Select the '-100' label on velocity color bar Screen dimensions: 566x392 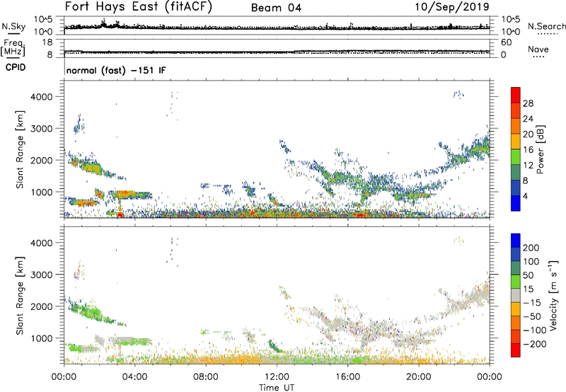tap(535, 330)
